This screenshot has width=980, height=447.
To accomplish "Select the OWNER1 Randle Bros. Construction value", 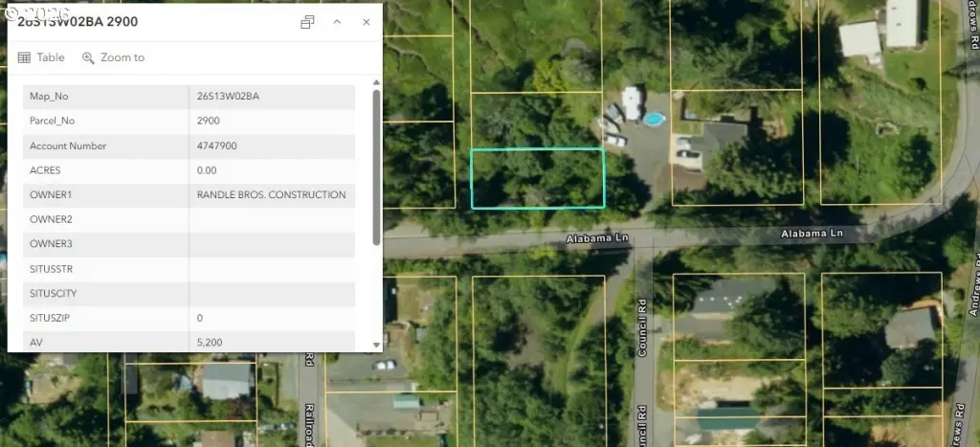I will click(271, 195).
